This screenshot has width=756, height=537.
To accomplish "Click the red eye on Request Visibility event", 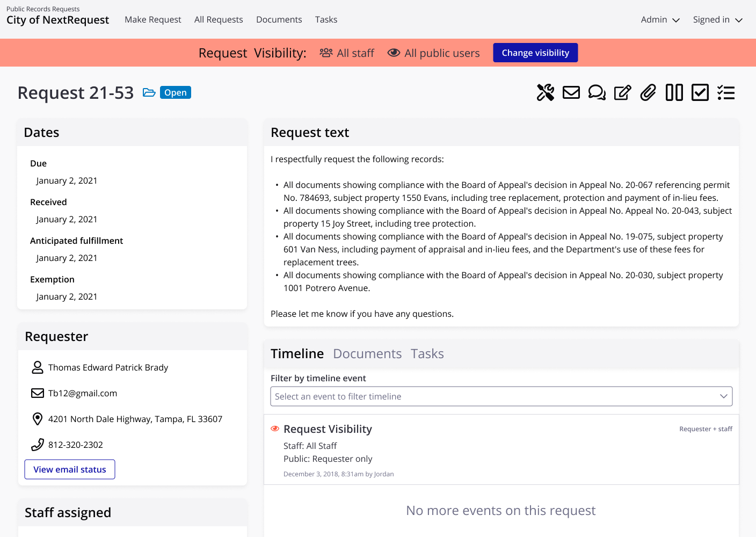I will coord(275,428).
